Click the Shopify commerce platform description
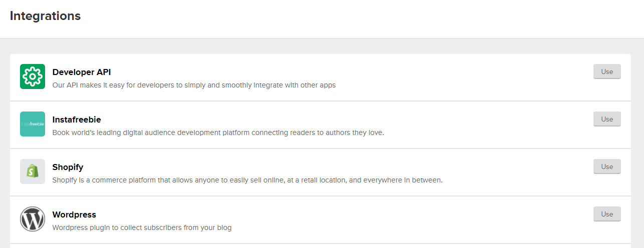644x248 pixels. pos(247,180)
